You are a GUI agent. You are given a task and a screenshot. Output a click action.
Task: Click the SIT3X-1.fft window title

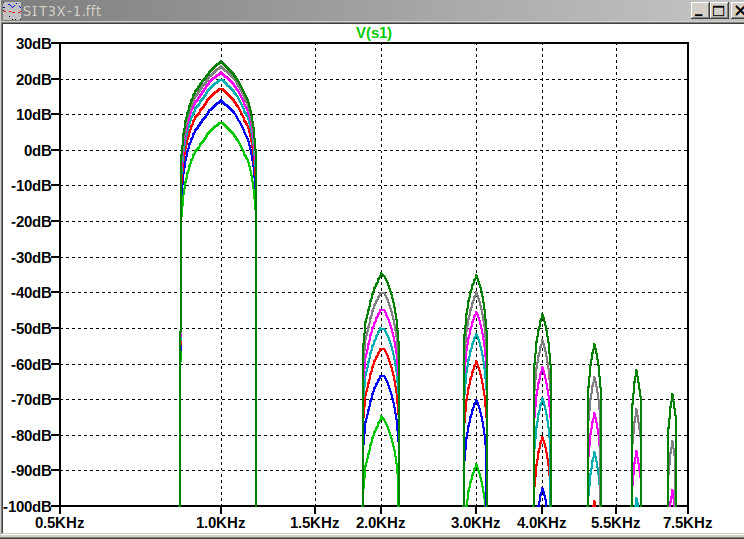coord(62,11)
